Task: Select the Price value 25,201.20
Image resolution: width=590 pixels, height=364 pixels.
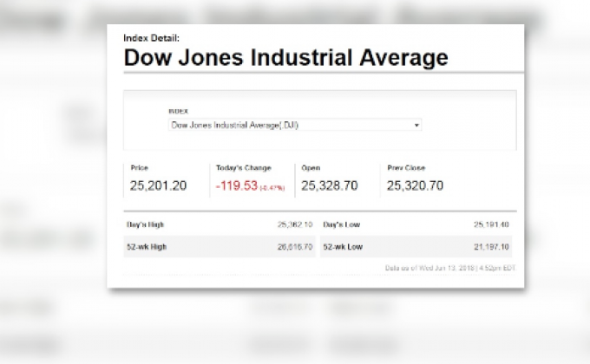Action: [158, 185]
